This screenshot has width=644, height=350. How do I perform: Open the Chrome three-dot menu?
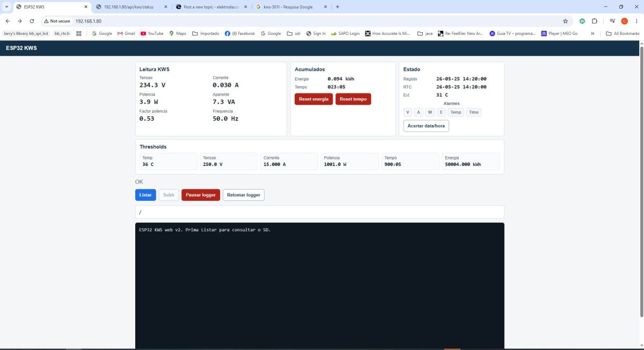point(636,21)
